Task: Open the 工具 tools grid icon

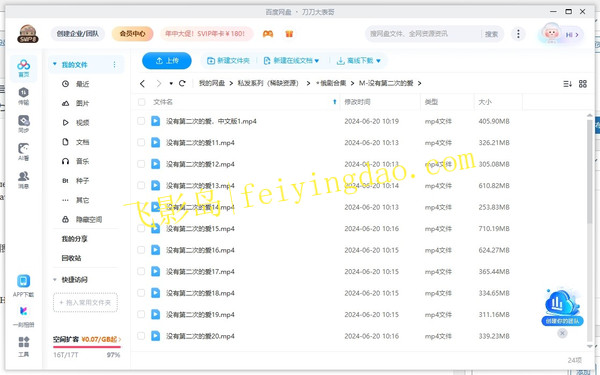Action: coord(23,347)
